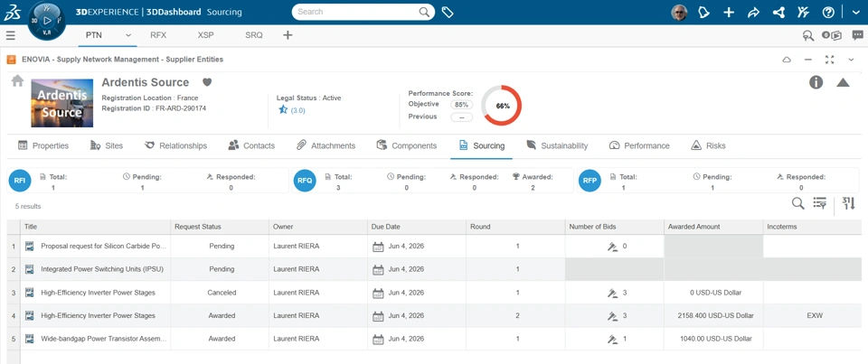
Task: Switch to the XSP dashboard tab
Action: [205, 35]
